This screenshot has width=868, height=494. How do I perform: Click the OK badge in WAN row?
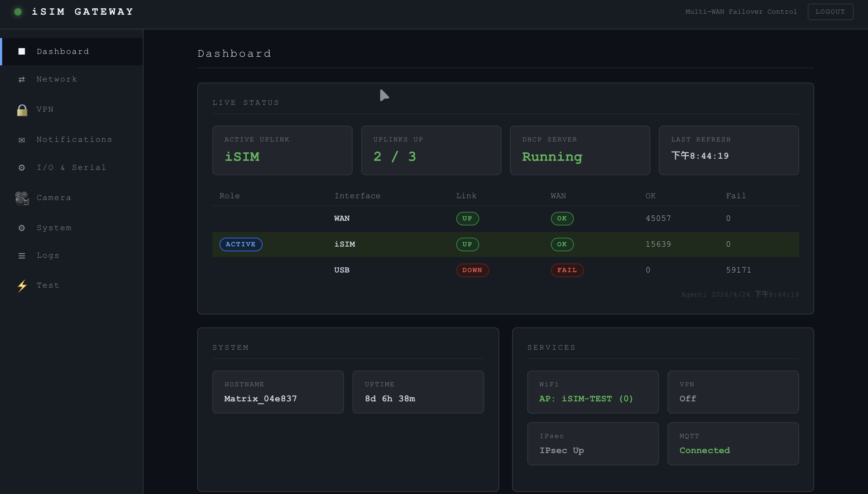point(562,218)
